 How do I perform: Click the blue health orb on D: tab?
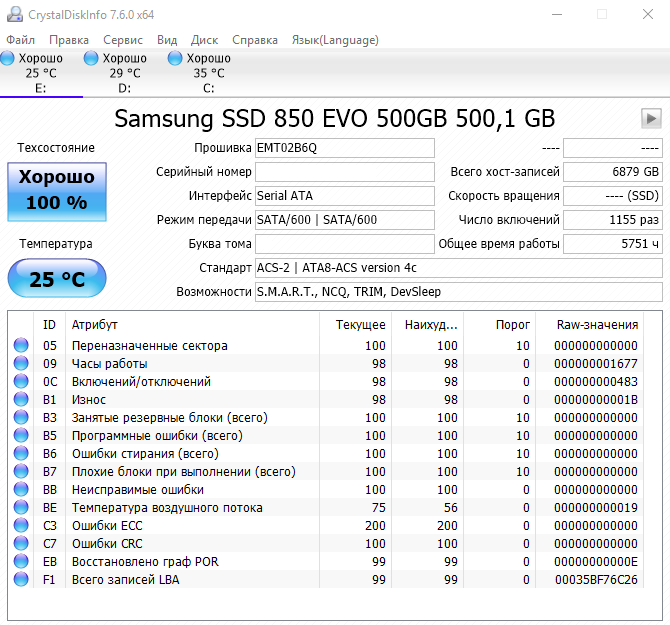(91, 58)
